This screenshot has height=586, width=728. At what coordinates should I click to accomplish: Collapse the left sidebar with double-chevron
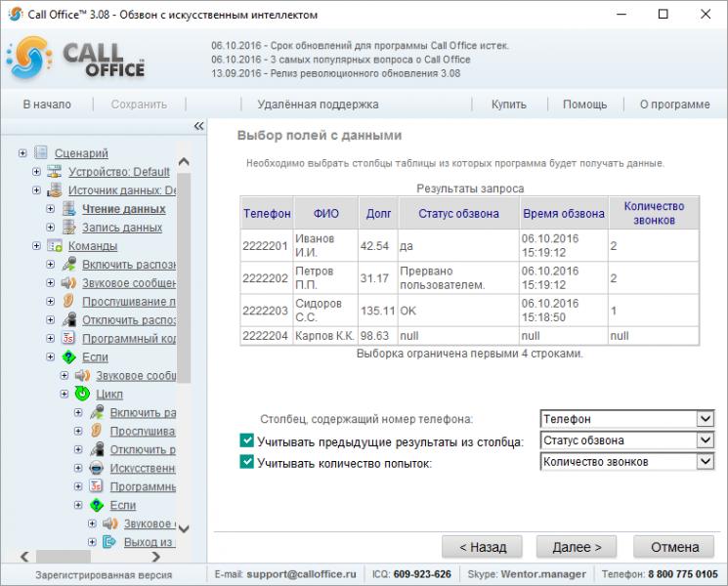[198, 126]
